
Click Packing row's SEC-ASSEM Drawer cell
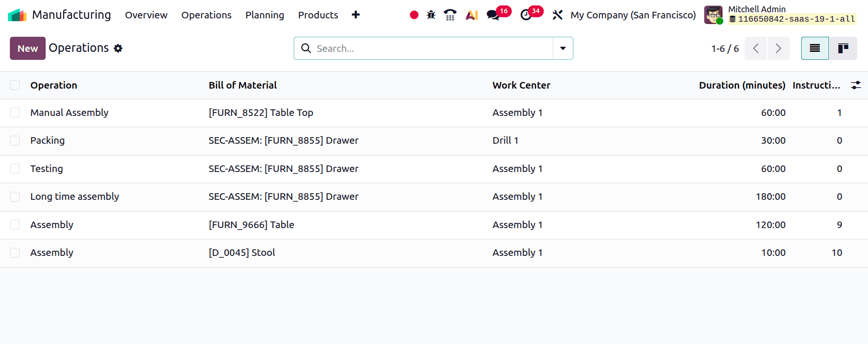pos(283,140)
